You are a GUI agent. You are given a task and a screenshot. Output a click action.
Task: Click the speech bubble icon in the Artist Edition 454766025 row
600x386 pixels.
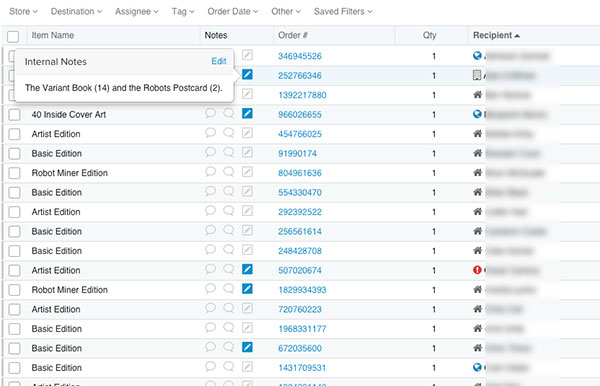pos(210,133)
